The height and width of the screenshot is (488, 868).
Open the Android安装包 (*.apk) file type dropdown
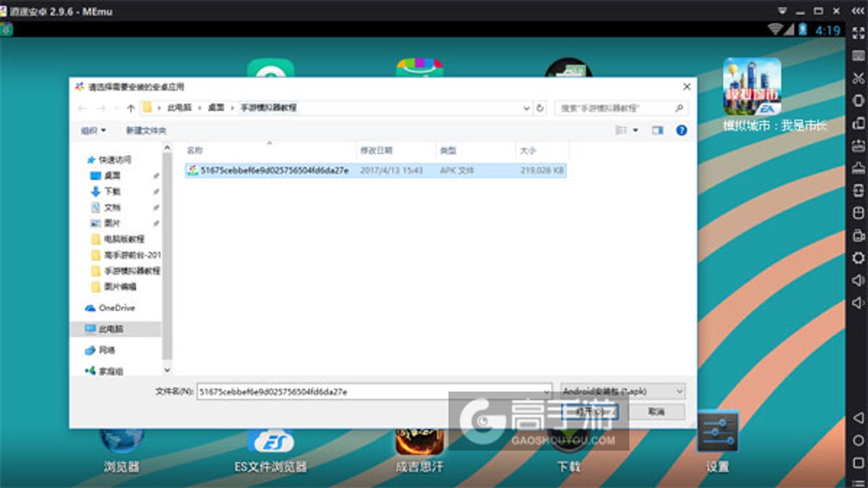point(623,391)
